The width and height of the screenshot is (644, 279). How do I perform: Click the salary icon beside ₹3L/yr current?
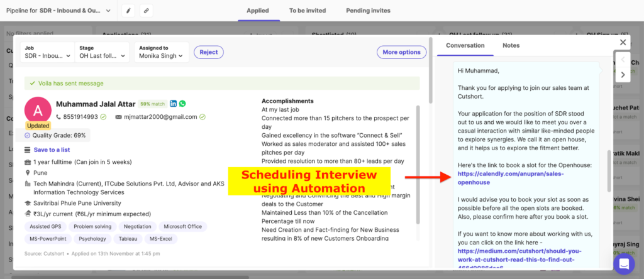[x=28, y=214]
